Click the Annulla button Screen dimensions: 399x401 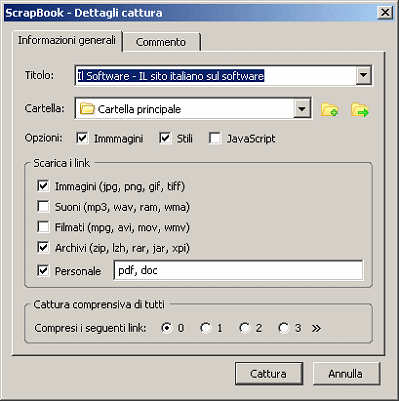click(x=346, y=374)
